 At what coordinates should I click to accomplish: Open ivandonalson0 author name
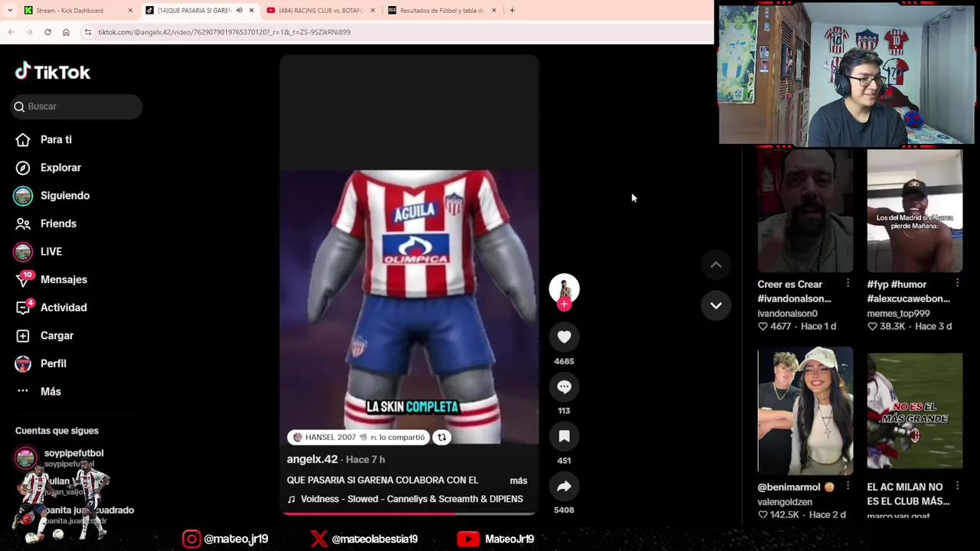pyautogui.click(x=787, y=314)
